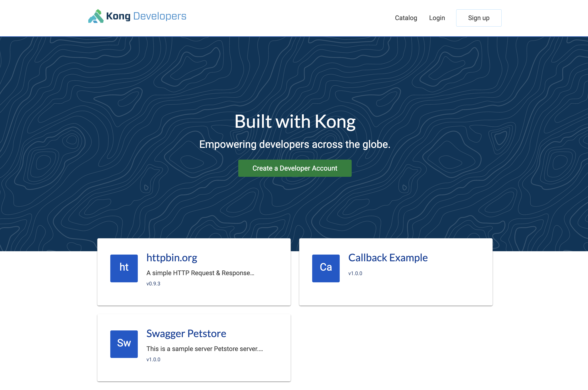Open the httpbin.org API title link
The image size is (588, 390).
172,258
